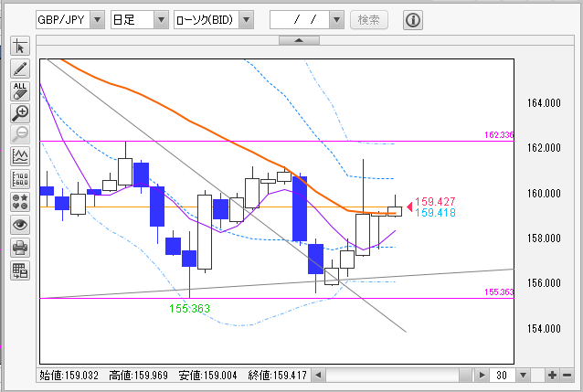The width and height of the screenshot is (583, 392).
Task: Click the date input field
Action: tap(300, 20)
